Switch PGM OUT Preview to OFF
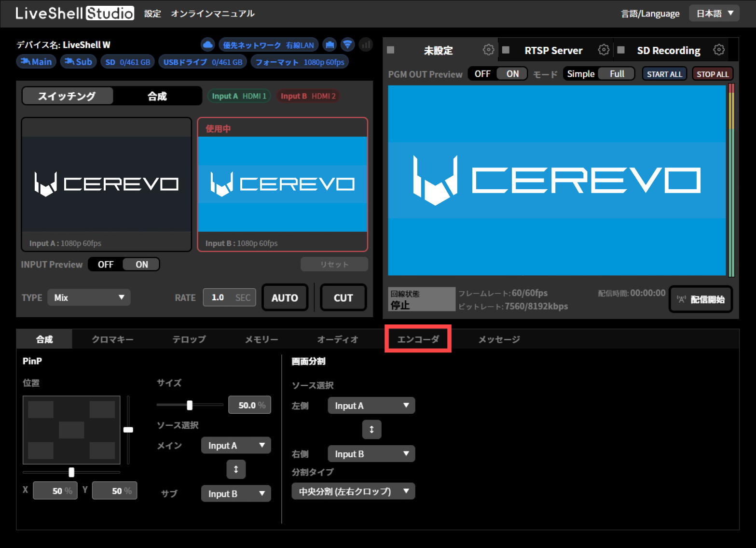Image resolution: width=756 pixels, height=548 pixels. (482, 73)
